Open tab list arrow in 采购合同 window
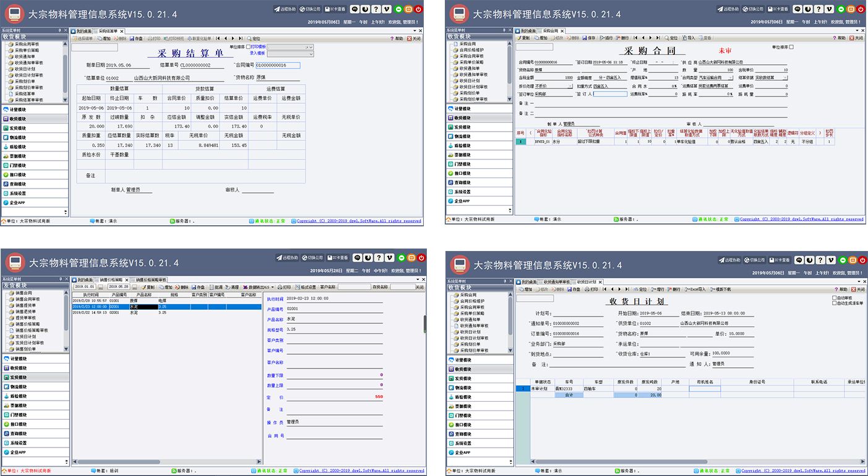 [857, 30]
